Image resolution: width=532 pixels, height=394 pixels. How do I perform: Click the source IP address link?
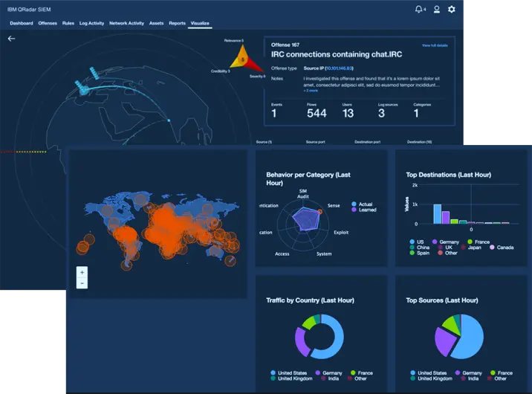(328, 68)
